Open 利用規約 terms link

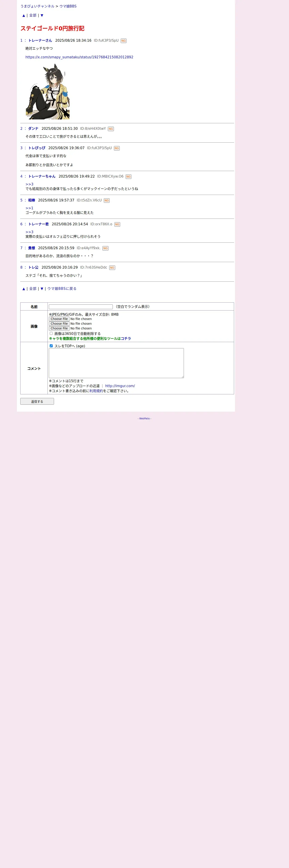(96, 391)
